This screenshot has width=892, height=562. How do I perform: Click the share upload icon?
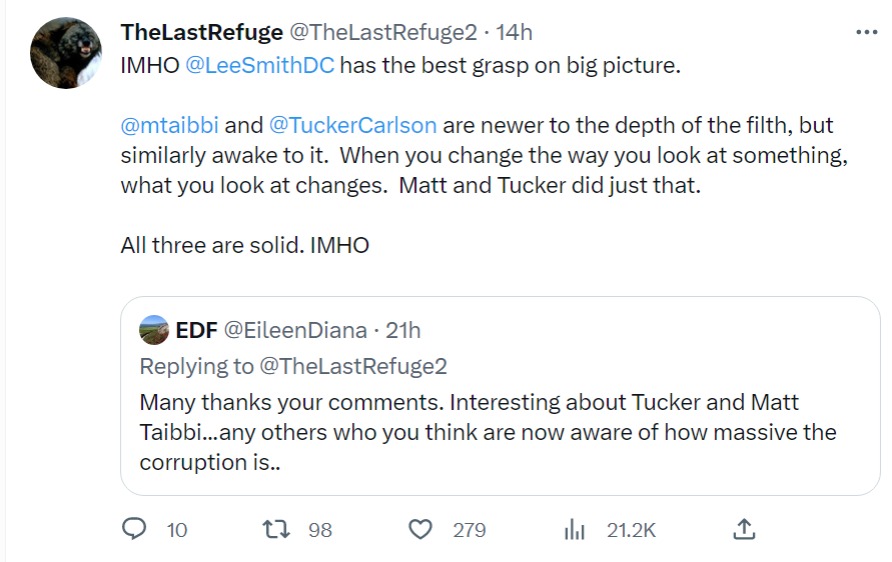743,528
